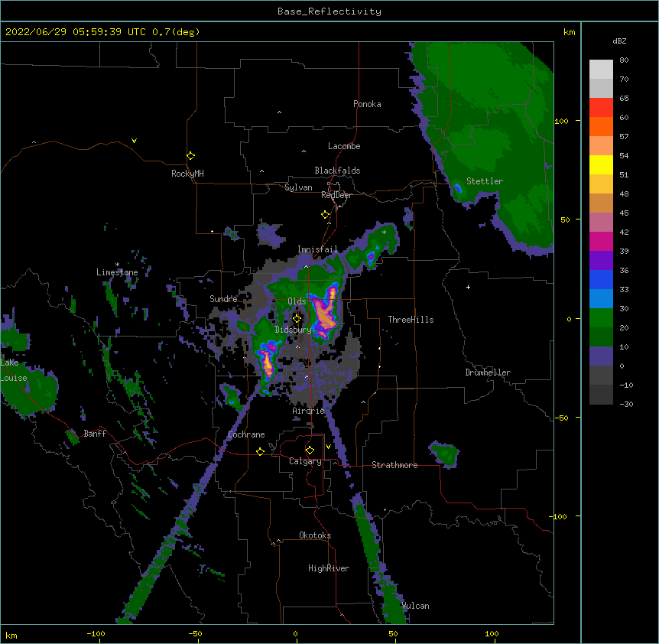659x644 pixels.
Task: Click the Cochrane label
Action: point(246,434)
